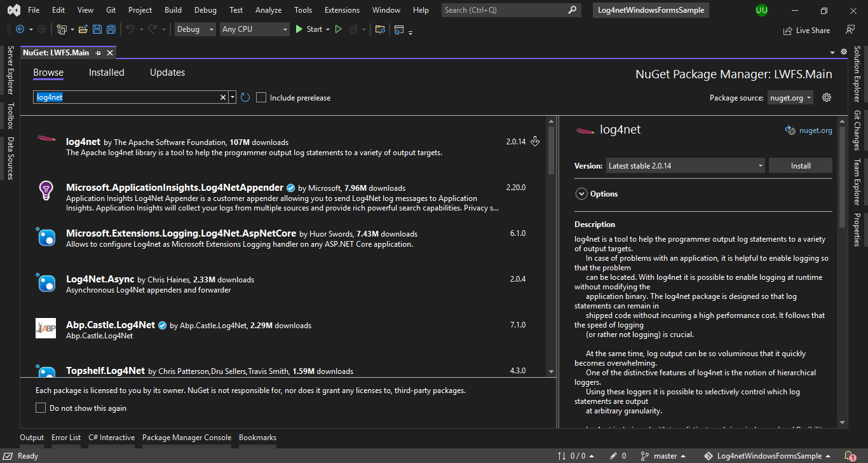This screenshot has width=868, height=463.
Task: Click the download arrow beside log4net 2.0.14
Action: coord(535,141)
